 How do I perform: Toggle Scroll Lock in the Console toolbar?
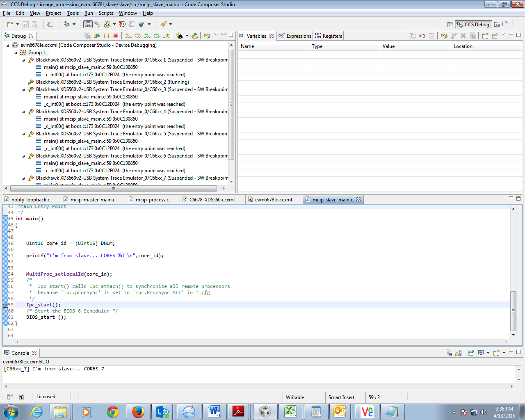(458, 353)
